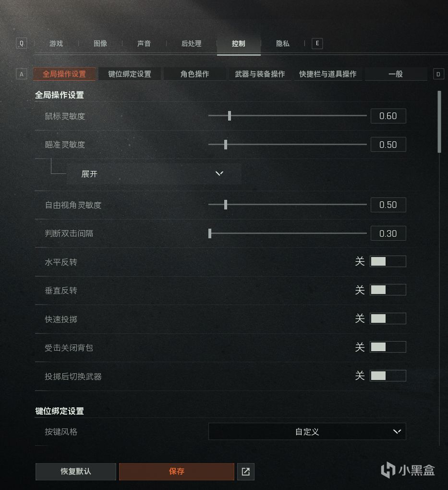Toggle the 快速投掷 switch
The height and width of the screenshot is (490, 448).
pyautogui.click(x=387, y=318)
